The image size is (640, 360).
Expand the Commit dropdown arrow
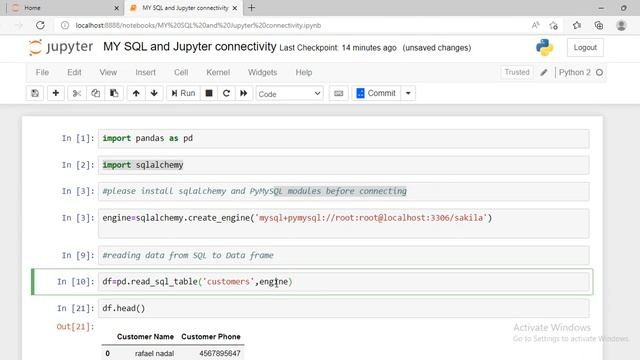point(408,93)
